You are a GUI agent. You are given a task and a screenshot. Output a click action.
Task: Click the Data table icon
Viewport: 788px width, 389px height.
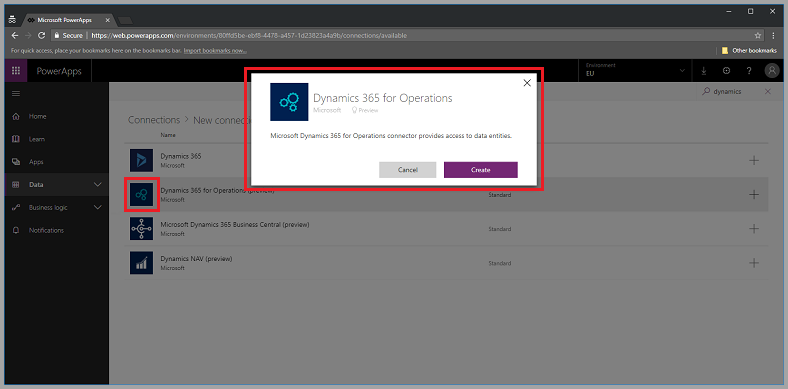coord(16,184)
